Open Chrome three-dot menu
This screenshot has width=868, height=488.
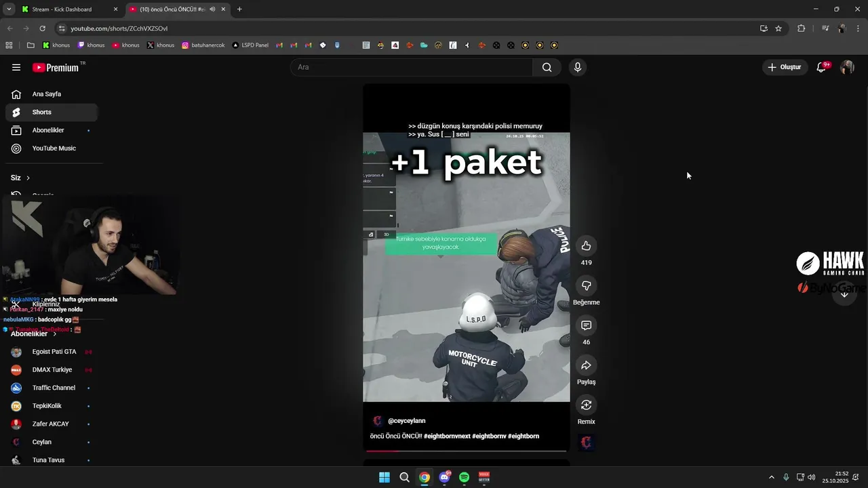(x=859, y=28)
